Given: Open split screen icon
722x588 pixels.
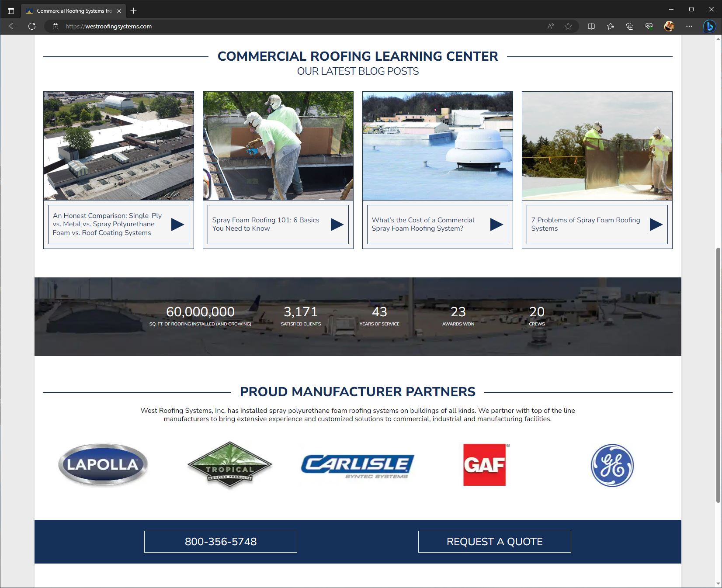Looking at the screenshot, I should click(591, 26).
